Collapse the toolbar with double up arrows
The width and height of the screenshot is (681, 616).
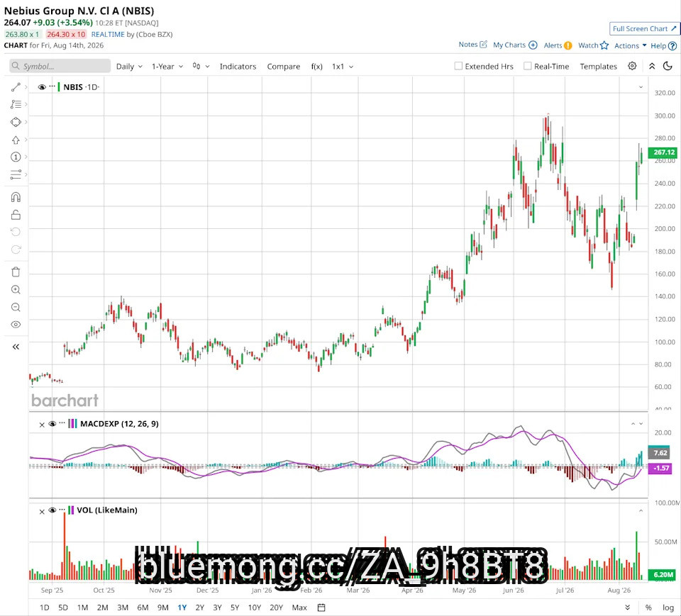(652, 67)
